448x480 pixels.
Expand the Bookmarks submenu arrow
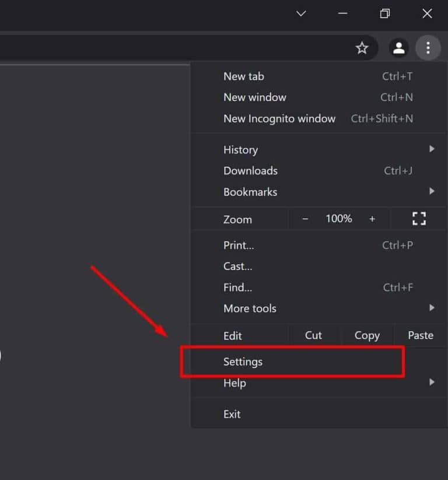pyautogui.click(x=432, y=191)
